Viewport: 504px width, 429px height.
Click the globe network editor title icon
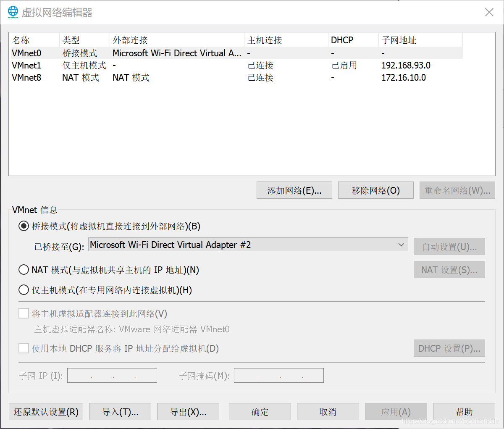(x=13, y=12)
